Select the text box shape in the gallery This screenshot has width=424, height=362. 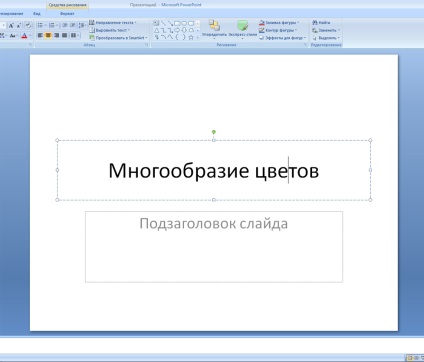pyautogui.click(x=156, y=23)
